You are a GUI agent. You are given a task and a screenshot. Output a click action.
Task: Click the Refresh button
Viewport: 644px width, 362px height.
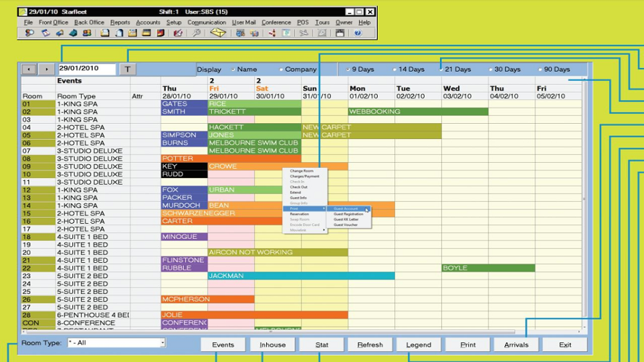click(x=370, y=345)
